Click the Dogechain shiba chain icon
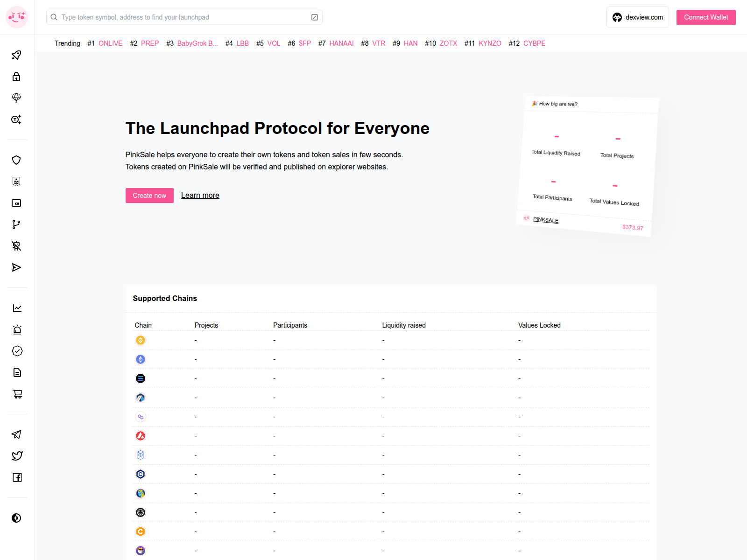This screenshot has width=747, height=560. point(141,551)
